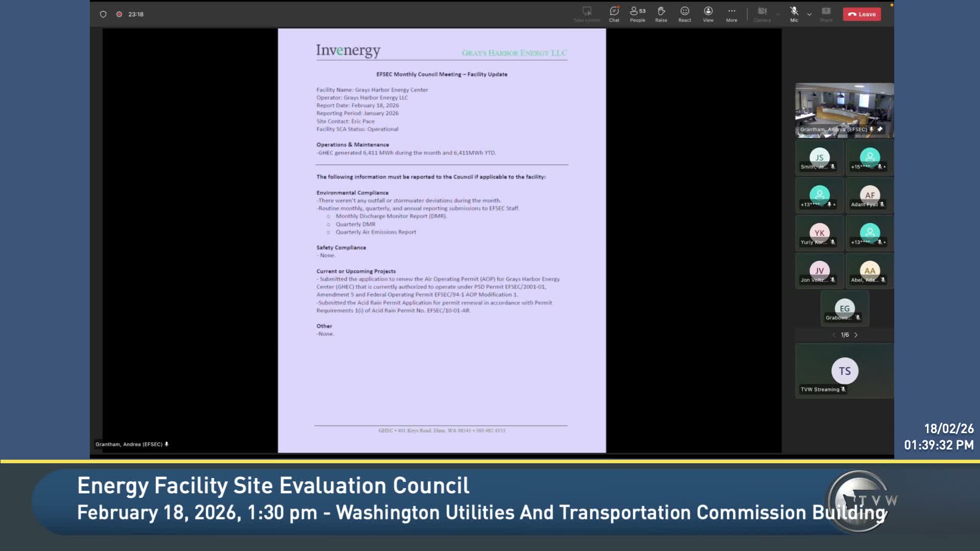Raise your hand in the meeting

[x=661, y=14]
